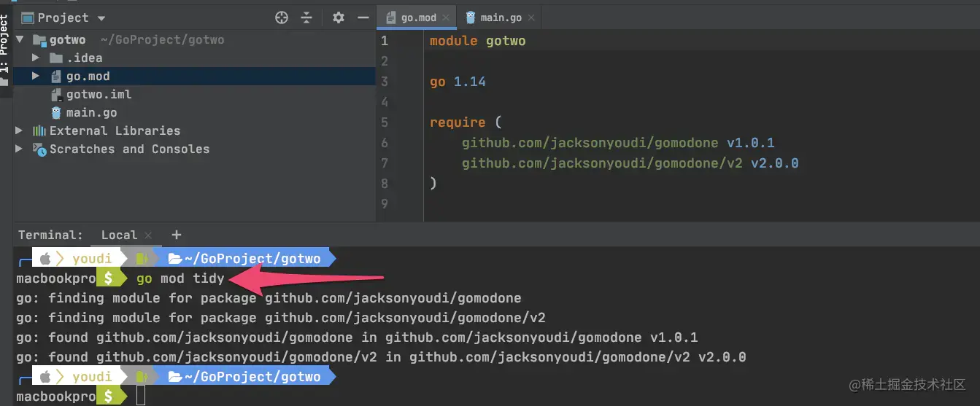This screenshot has width=980, height=406.
Task: Click line number 5 in gutter
Action: pyautogui.click(x=385, y=122)
